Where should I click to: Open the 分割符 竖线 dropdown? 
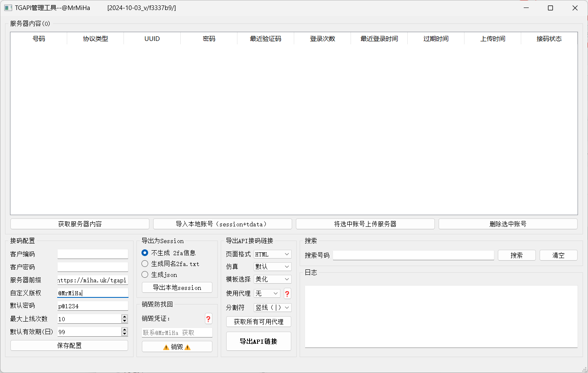coord(272,307)
